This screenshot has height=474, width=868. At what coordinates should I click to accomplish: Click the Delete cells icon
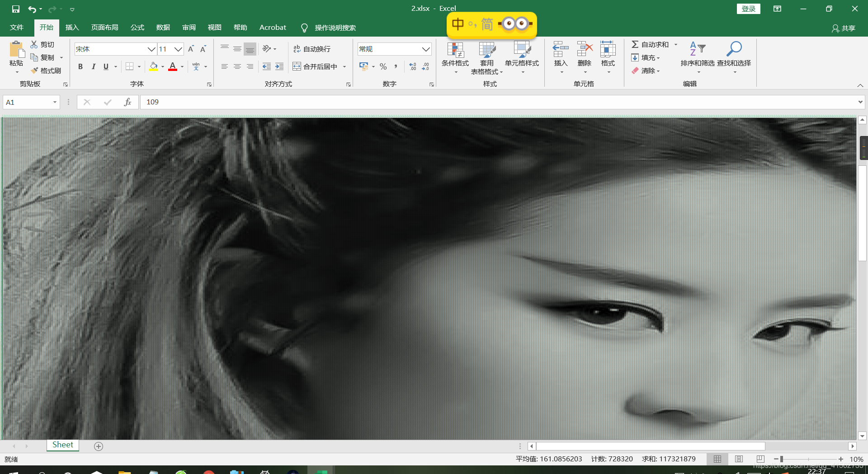pos(585,49)
